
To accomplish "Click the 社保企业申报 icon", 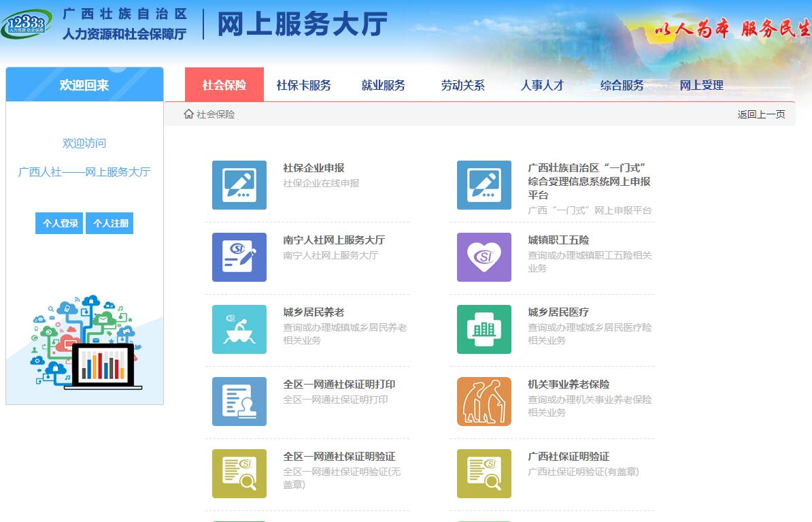I will 239,185.
